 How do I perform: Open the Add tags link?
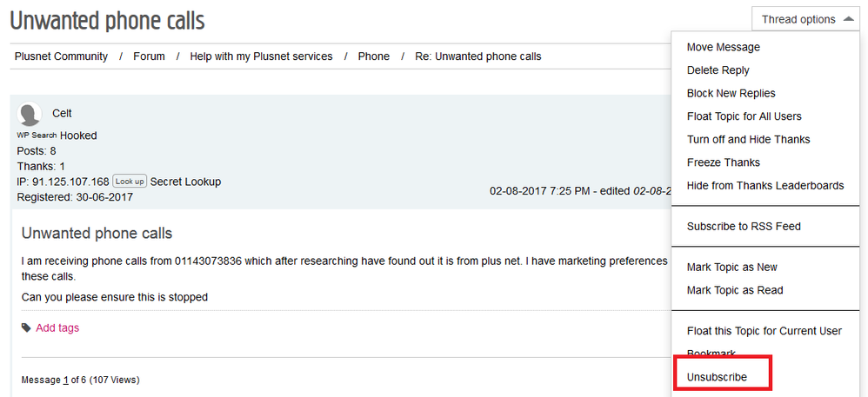[x=57, y=328]
